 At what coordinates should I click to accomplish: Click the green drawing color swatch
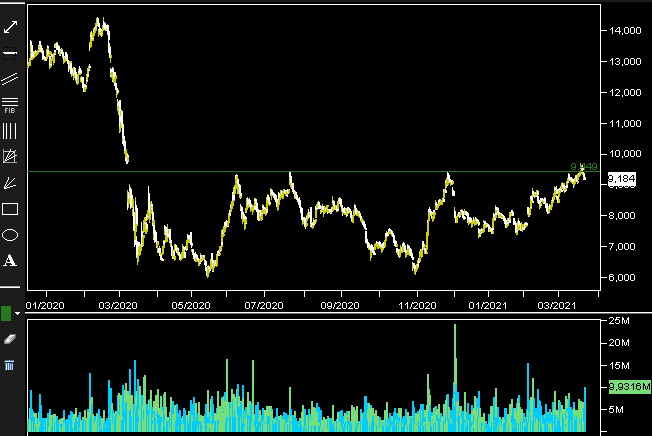pyautogui.click(x=6, y=313)
